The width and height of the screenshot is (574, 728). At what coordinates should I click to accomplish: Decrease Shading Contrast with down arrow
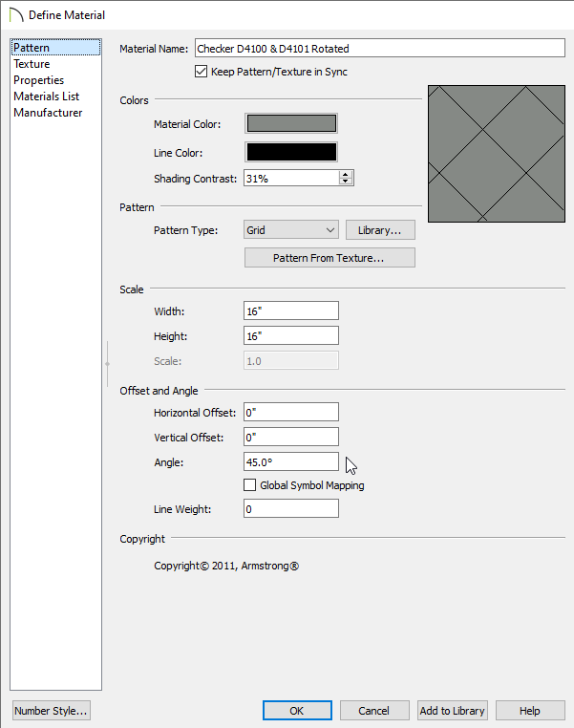point(346,182)
